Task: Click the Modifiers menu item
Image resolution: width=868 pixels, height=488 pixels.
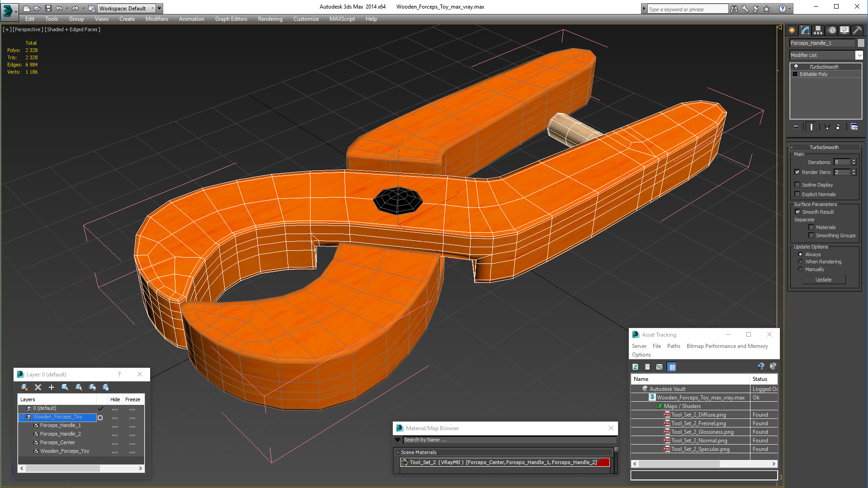Action: [155, 19]
